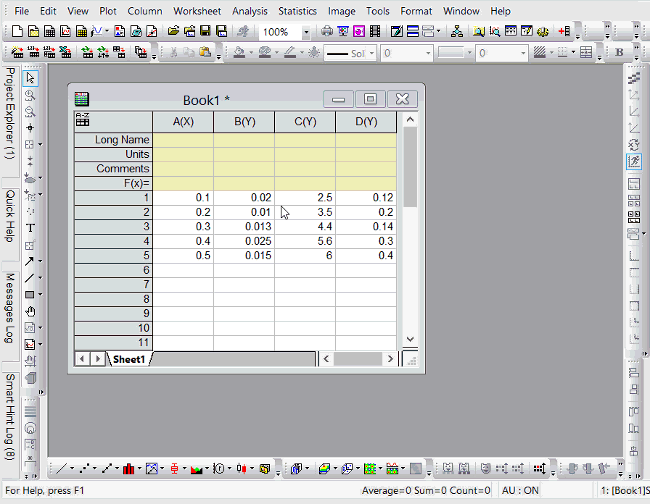Open the Analysis menu

point(249,11)
